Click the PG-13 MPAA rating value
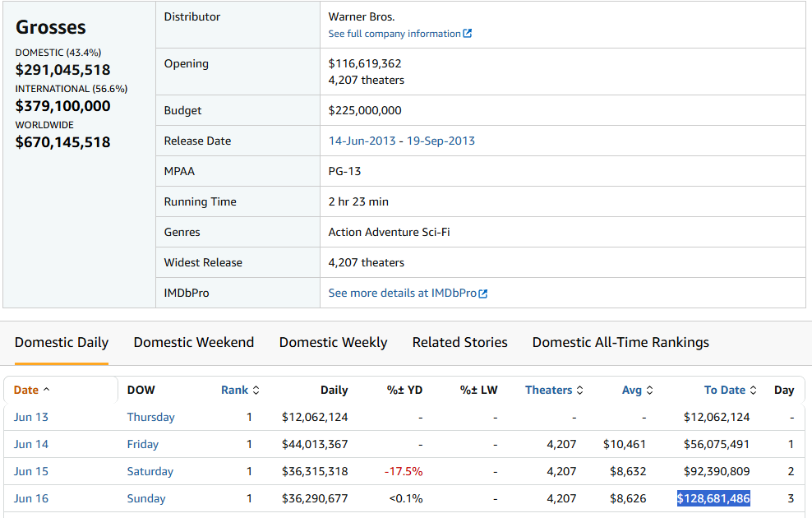Viewport: 812px width, 518px height. 344,172
